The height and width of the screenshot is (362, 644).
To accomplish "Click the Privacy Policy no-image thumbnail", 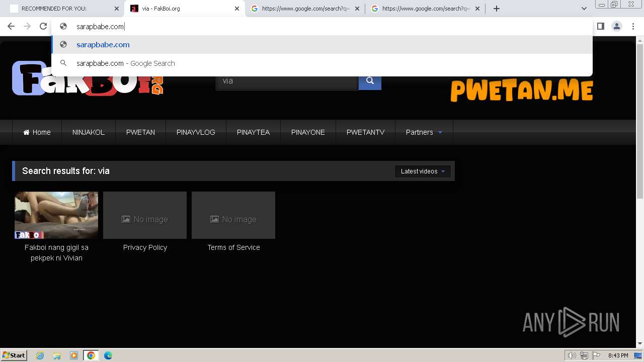I will pyautogui.click(x=145, y=215).
